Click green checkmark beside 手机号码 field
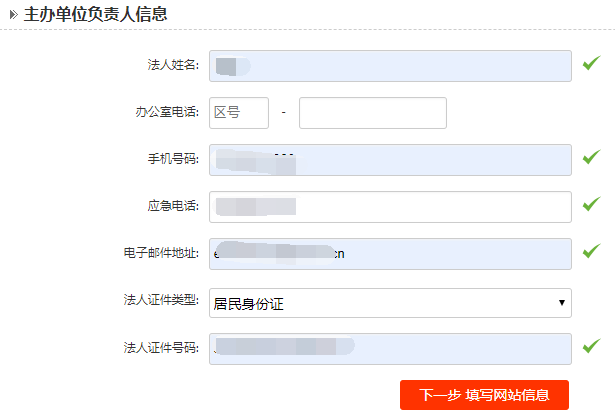Screen dimensions: 615x414 point(591,157)
